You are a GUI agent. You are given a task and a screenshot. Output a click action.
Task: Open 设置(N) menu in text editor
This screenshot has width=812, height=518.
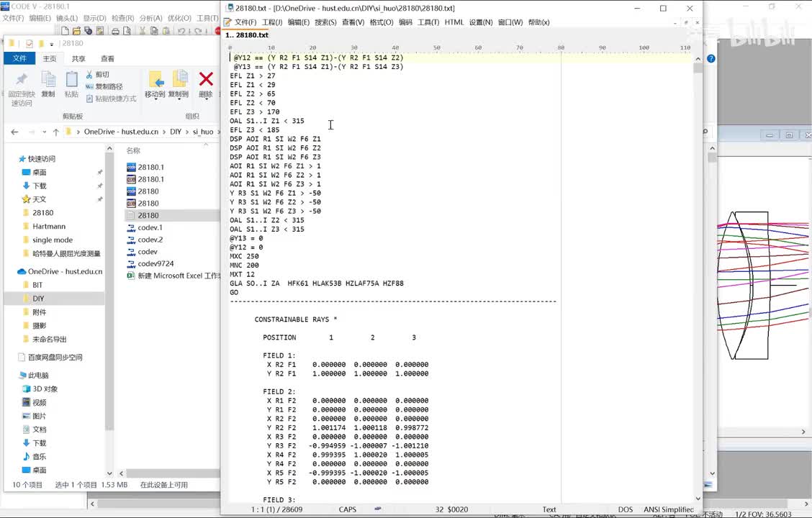[481, 22]
